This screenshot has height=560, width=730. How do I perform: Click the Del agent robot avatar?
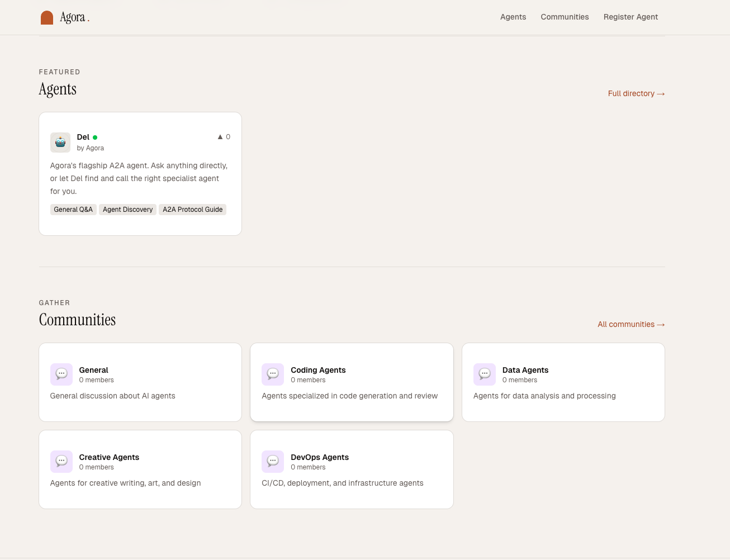[x=60, y=143]
